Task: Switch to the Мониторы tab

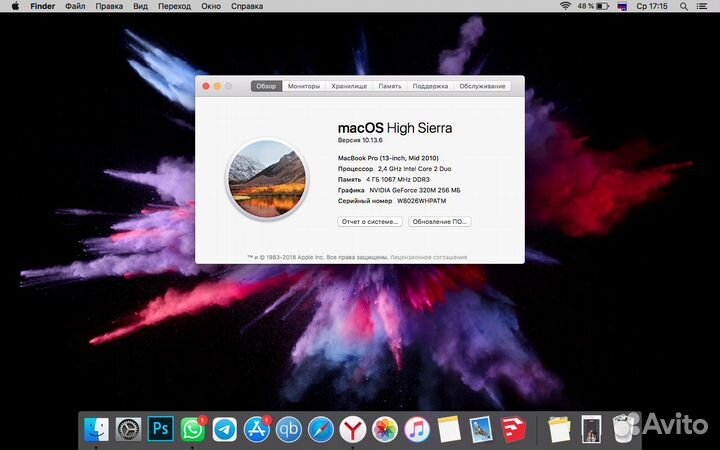Action: pyautogui.click(x=304, y=86)
